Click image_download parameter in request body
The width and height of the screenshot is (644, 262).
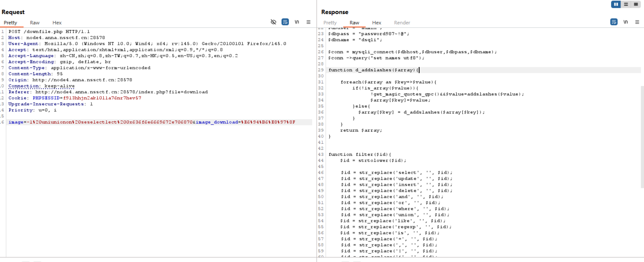pyautogui.click(x=217, y=122)
